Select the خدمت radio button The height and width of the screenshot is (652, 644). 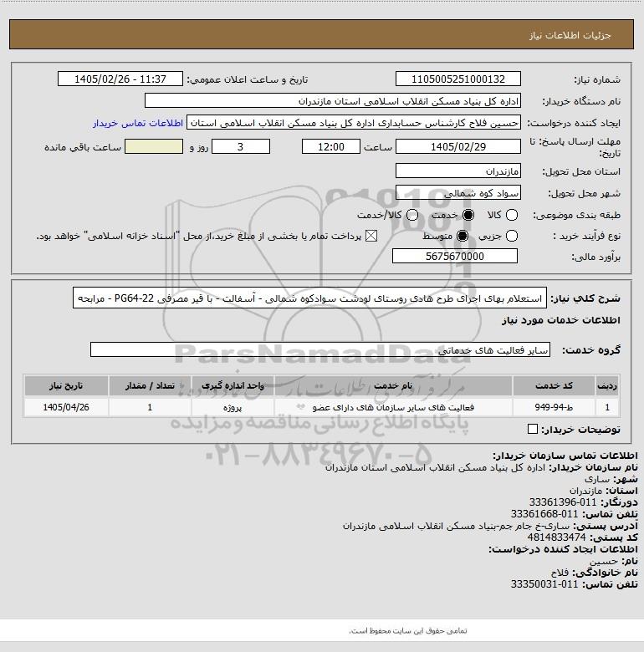[468, 215]
